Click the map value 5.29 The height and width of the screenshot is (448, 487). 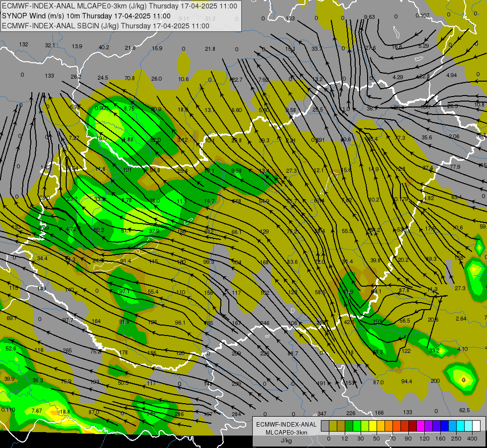[424, 46]
